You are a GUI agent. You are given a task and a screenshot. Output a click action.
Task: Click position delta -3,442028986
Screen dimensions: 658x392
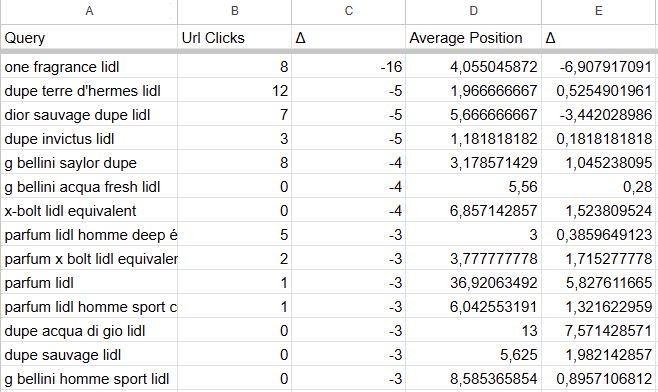pos(599,115)
